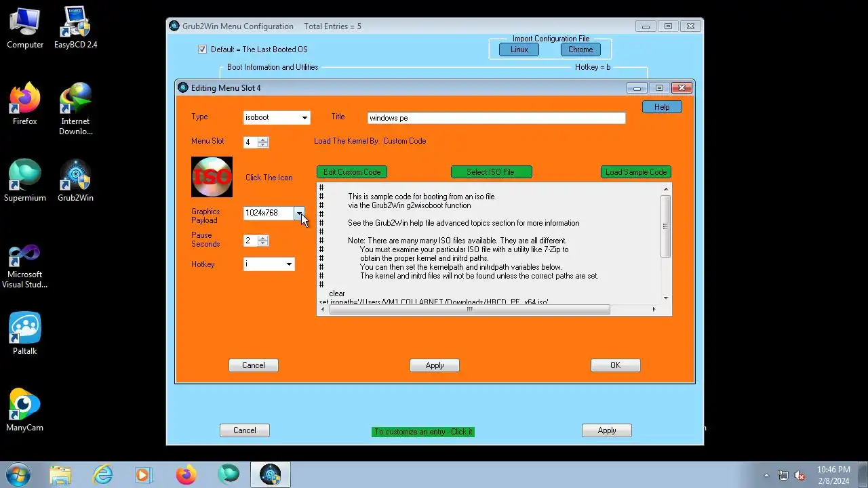Click Apply in Menu Configuration window

click(x=607, y=430)
